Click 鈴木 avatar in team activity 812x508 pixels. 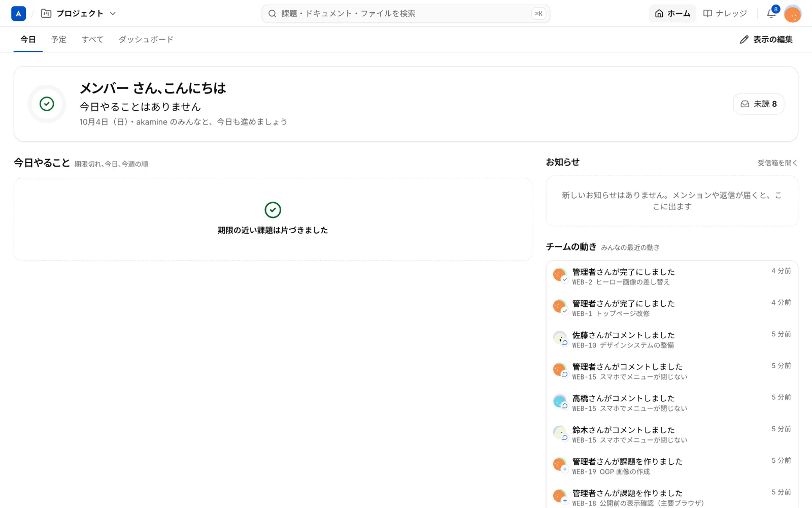560,433
